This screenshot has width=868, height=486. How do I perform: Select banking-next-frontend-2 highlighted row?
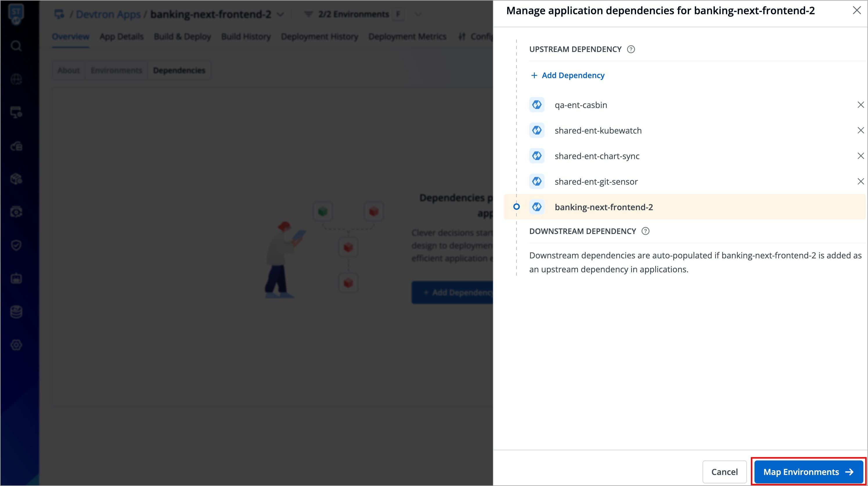(x=604, y=207)
